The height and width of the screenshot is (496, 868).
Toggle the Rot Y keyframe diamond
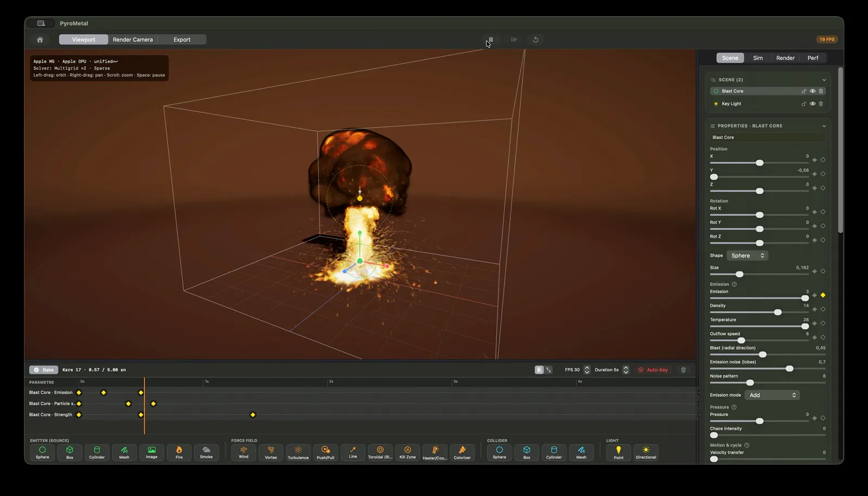point(823,226)
